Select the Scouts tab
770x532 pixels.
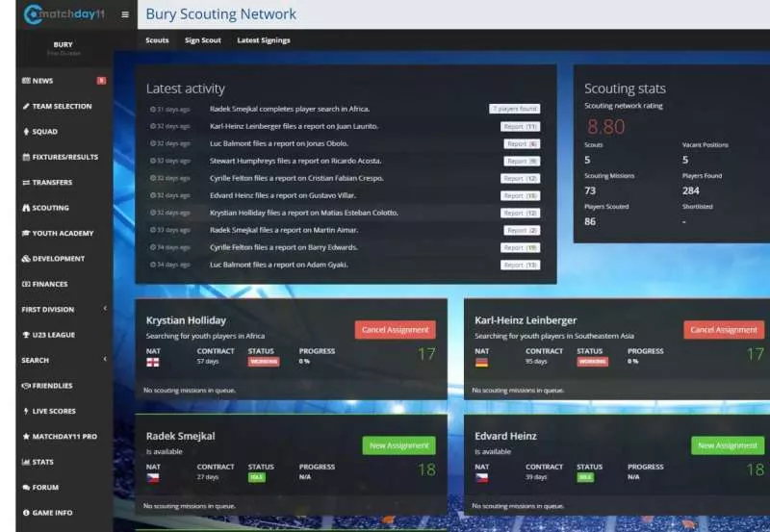pyautogui.click(x=157, y=40)
